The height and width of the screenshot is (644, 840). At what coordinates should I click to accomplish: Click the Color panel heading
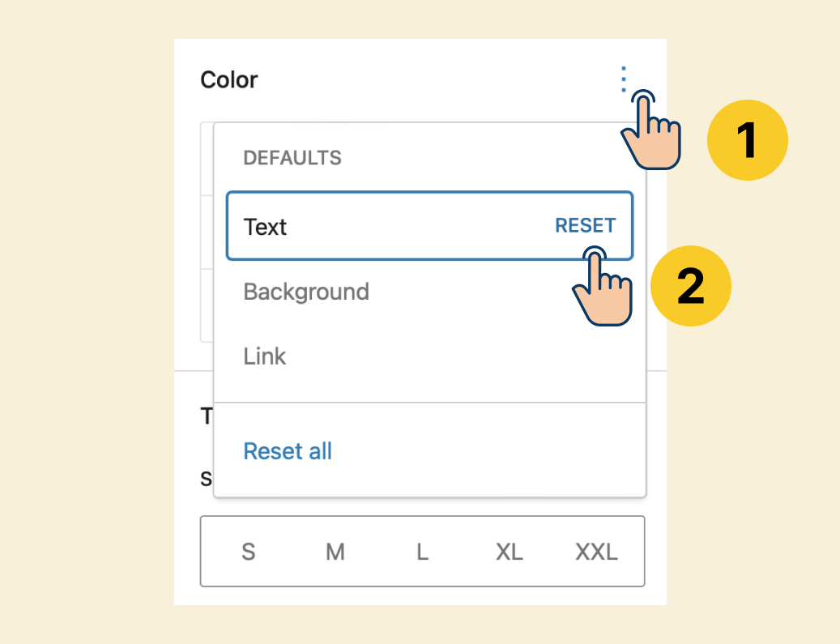[x=228, y=80]
